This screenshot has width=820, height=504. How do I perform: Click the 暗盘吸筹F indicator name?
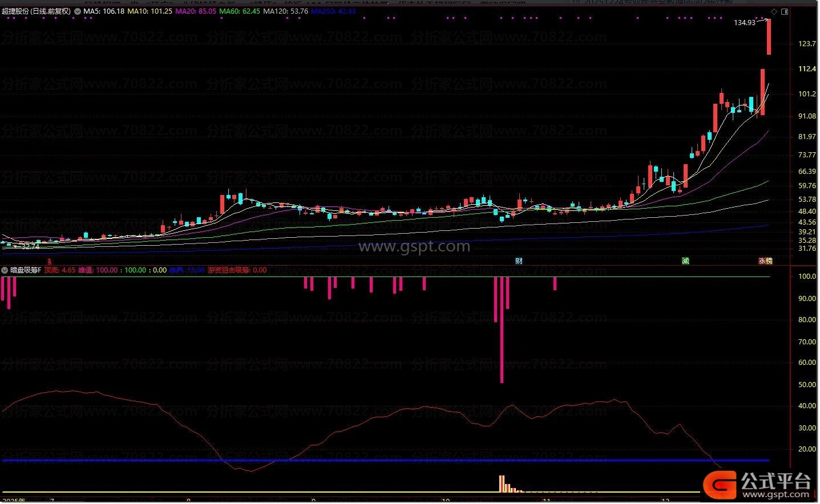[26, 270]
